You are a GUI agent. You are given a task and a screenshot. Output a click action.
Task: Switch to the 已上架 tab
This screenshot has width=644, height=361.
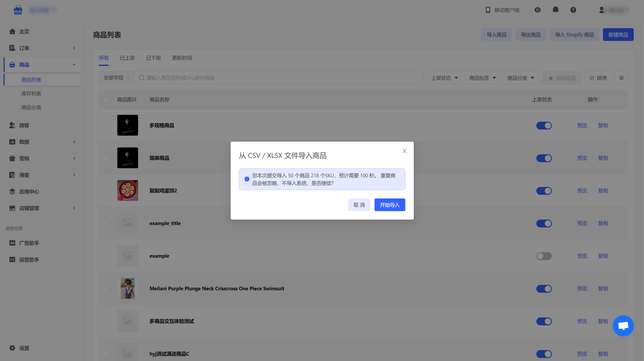pos(128,58)
